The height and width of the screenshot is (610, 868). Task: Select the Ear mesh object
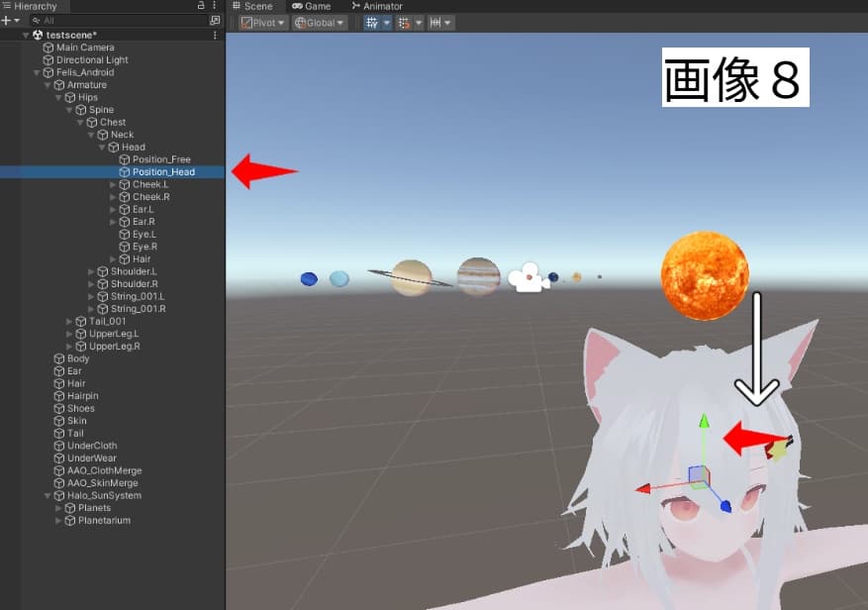coord(74,371)
